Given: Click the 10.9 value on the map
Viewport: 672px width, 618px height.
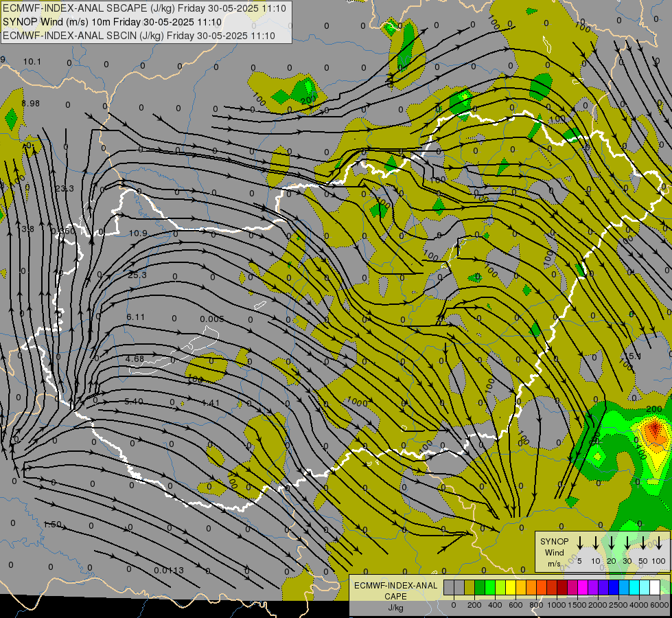Looking at the screenshot, I should pos(138,233).
